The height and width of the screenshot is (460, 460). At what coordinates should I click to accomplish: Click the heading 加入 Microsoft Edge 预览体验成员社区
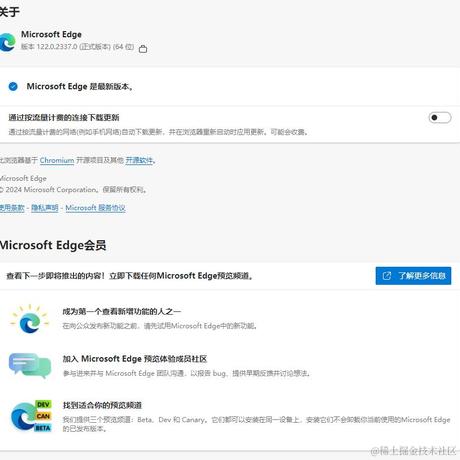tap(135, 359)
